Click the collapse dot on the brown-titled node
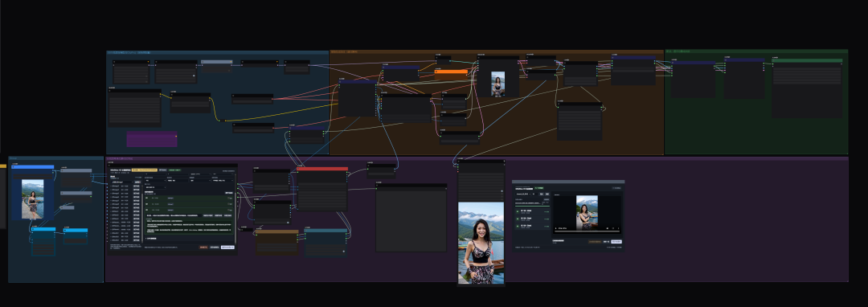 [257, 231]
